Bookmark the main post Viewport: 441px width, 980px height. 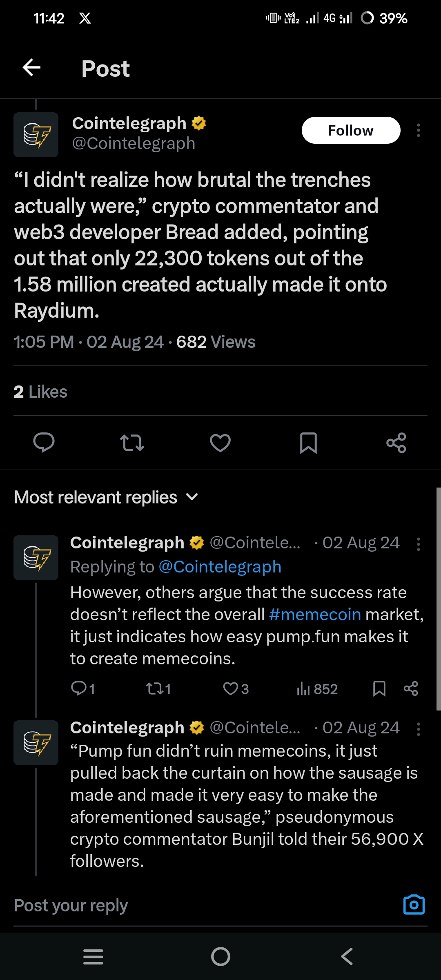coord(308,443)
